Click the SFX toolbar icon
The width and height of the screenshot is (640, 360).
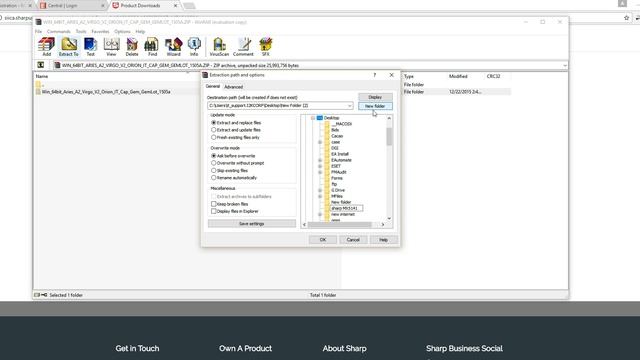pos(266,47)
